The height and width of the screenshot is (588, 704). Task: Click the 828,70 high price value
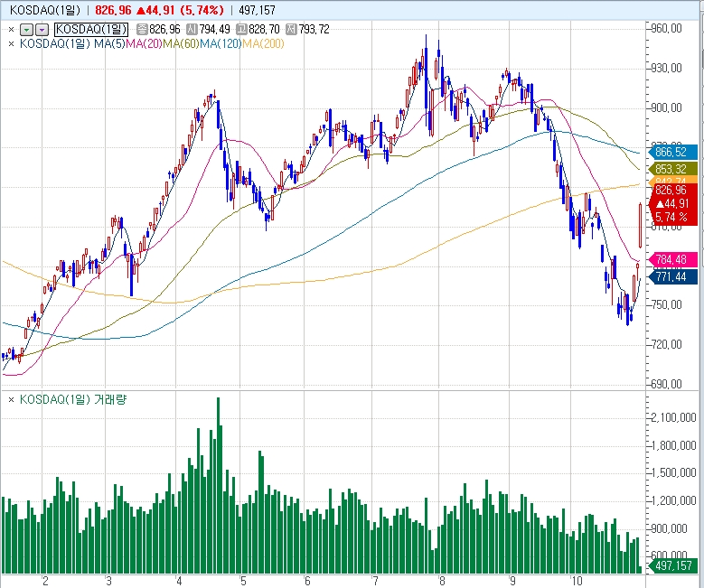pyautogui.click(x=264, y=30)
